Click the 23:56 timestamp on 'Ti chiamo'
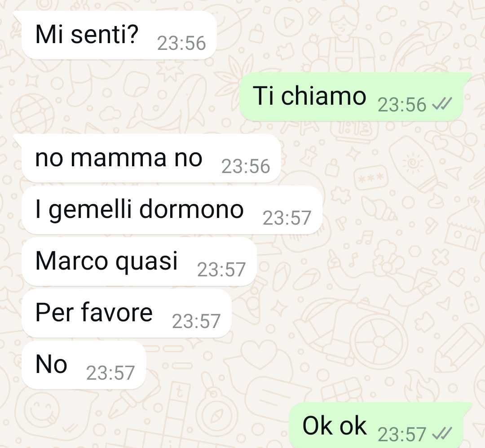The height and width of the screenshot is (448, 485). tap(402, 105)
